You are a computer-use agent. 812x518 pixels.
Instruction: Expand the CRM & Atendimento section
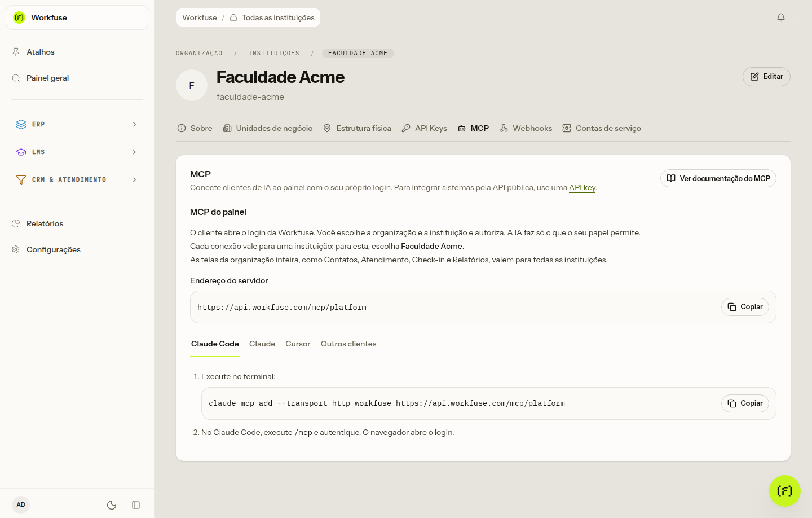(x=77, y=179)
